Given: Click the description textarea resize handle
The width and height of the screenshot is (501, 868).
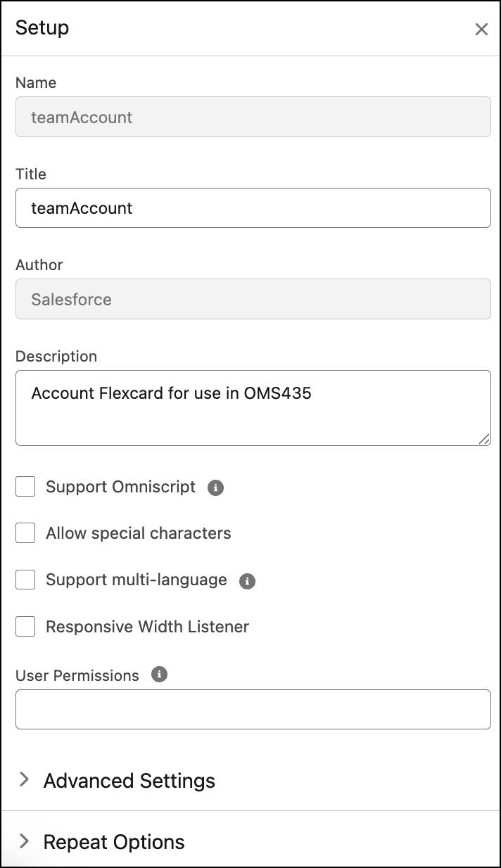Looking at the screenshot, I should (485, 440).
